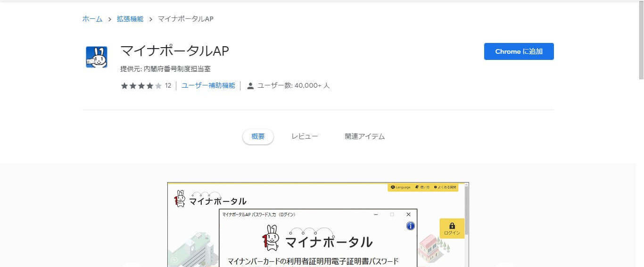Select the 概要 tab
Image resolution: width=644 pixels, height=267 pixels.
258,136
